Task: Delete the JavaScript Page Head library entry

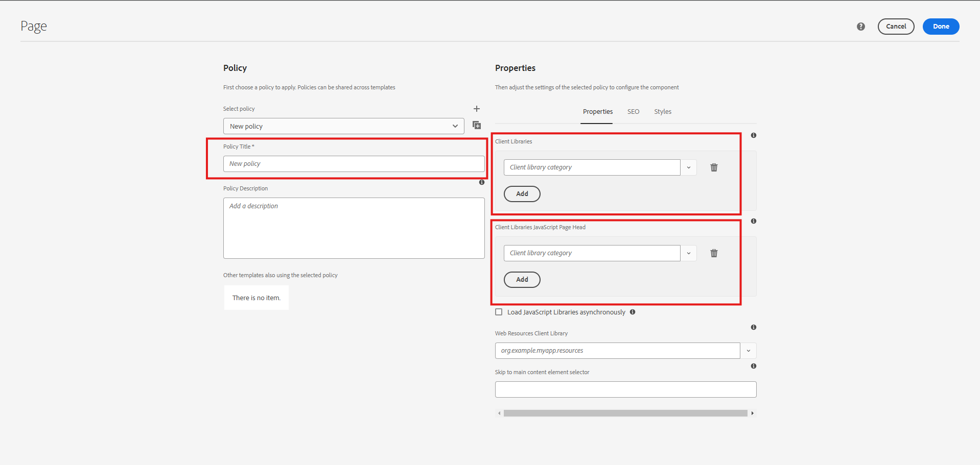Action: pyautogui.click(x=714, y=253)
